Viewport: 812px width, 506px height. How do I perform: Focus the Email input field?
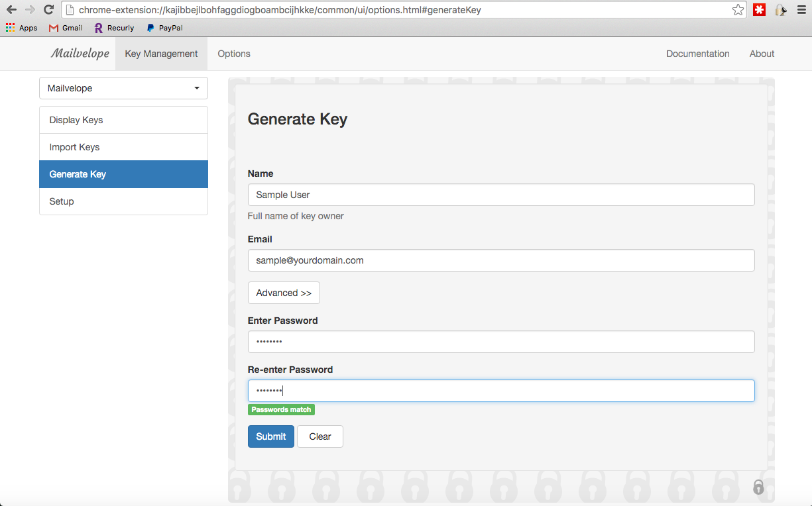point(500,260)
